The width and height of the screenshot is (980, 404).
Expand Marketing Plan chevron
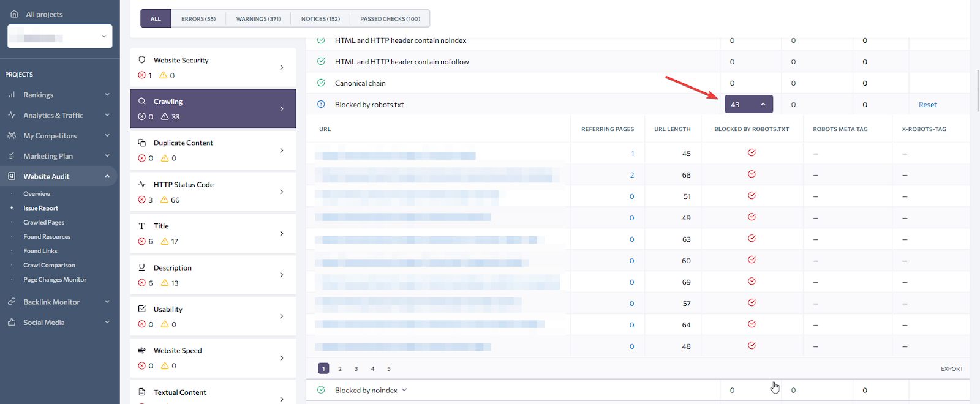pyautogui.click(x=107, y=156)
